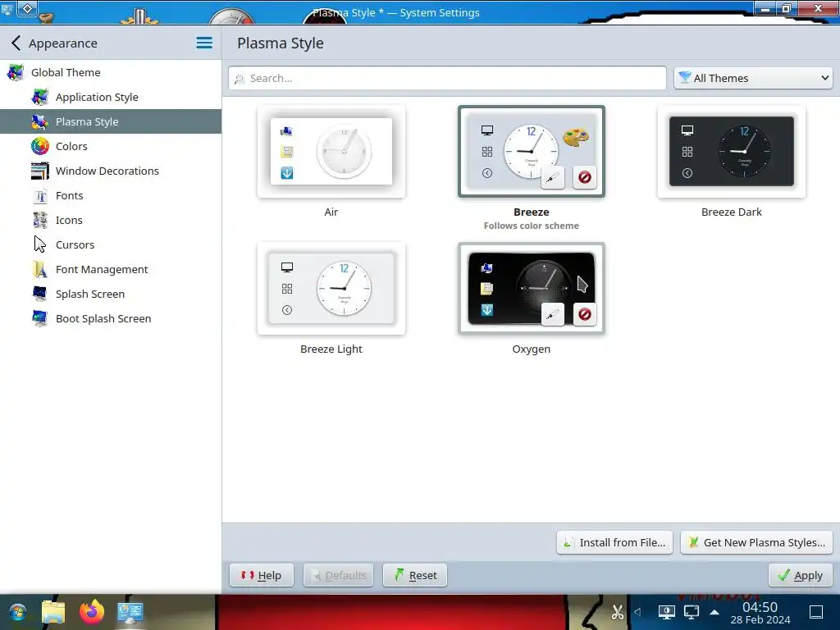Click the Cursors arrow icon
Screen dimensions: 840x630
pos(39,244)
